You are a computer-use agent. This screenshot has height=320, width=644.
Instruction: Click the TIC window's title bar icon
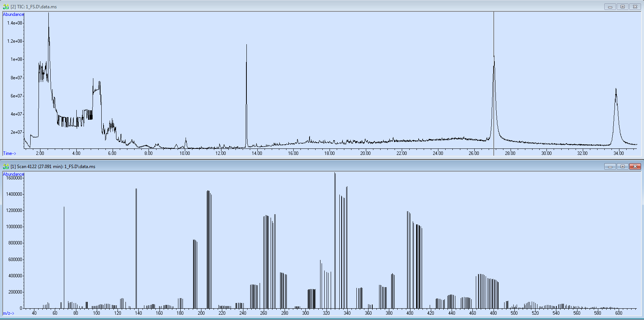[6, 7]
